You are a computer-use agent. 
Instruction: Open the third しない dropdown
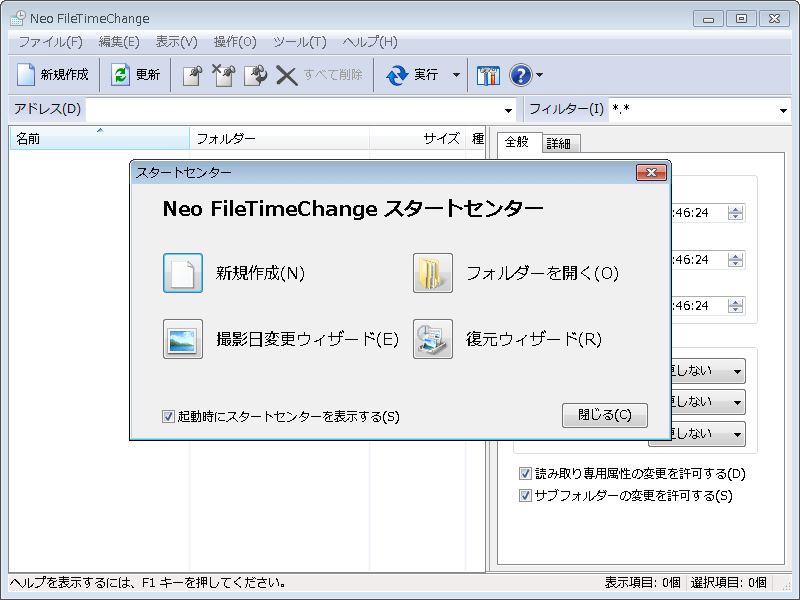(737, 434)
